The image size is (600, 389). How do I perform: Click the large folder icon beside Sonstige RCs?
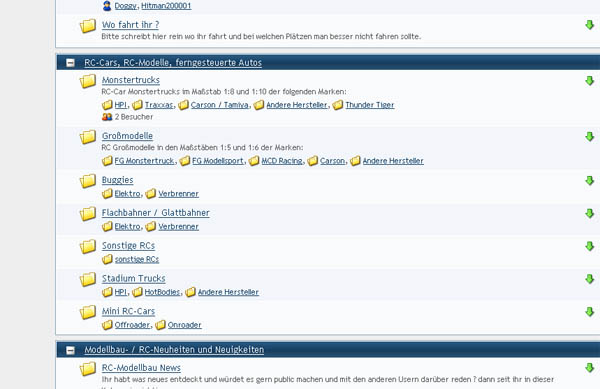click(x=88, y=247)
